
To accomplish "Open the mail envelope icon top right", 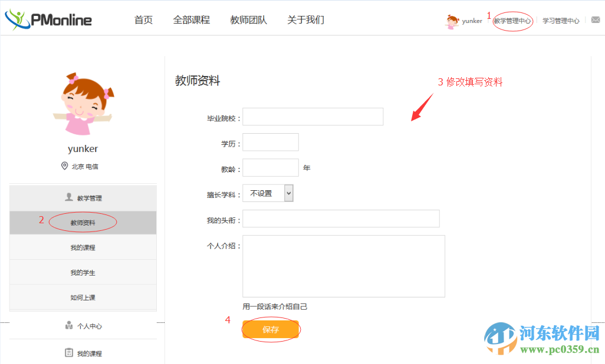I will [596, 19].
